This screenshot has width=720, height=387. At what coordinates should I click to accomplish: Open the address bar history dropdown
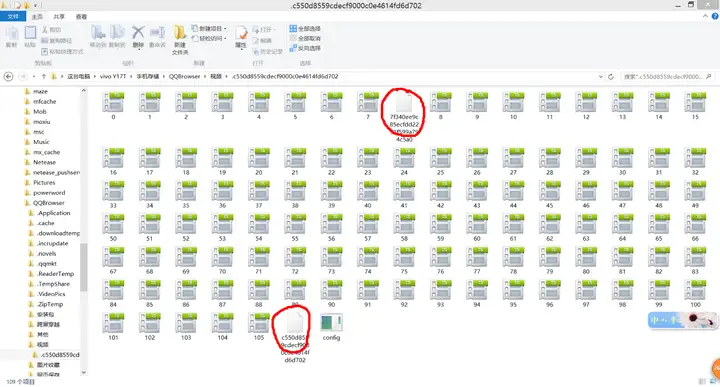(x=601, y=77)
